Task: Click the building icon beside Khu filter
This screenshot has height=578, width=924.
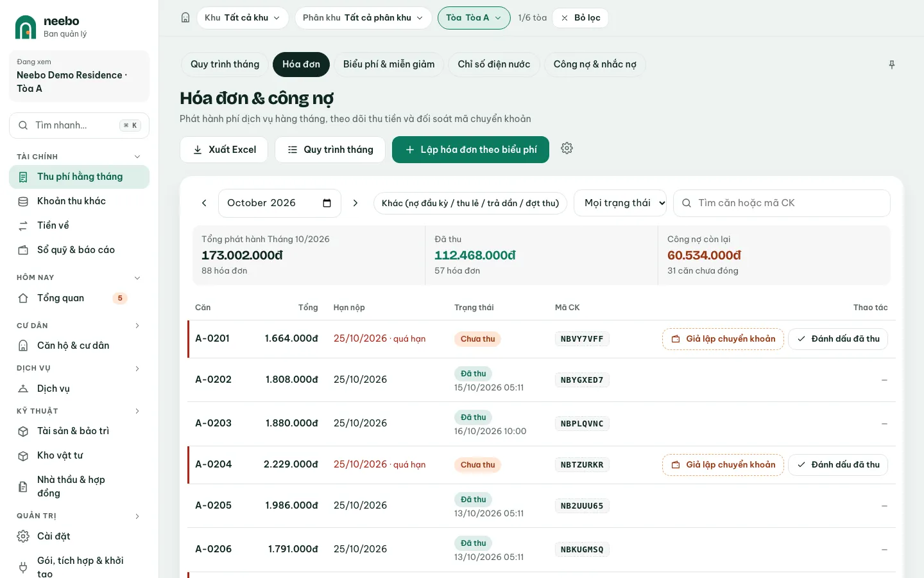Action: [x=185, y=18]
